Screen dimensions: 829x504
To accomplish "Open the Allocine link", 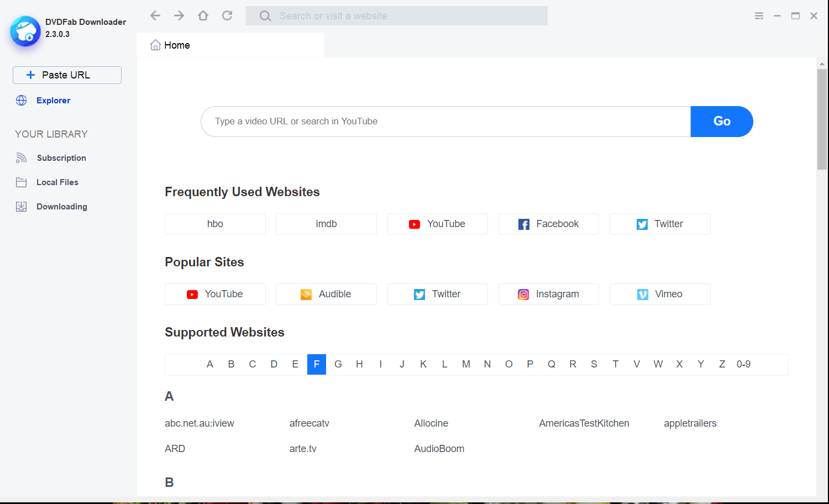I will tap(431, 423).
